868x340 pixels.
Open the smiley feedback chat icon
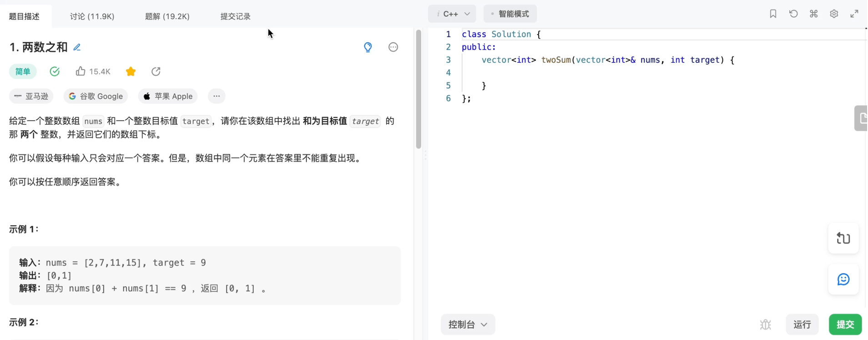click(x=843, y=279)
